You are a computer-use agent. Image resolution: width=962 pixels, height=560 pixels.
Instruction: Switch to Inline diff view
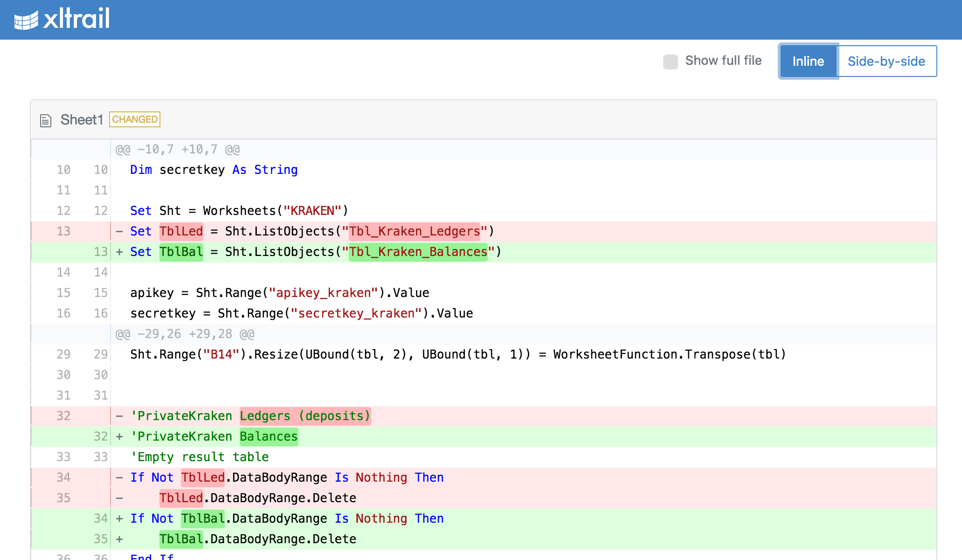tap(808, 61)
